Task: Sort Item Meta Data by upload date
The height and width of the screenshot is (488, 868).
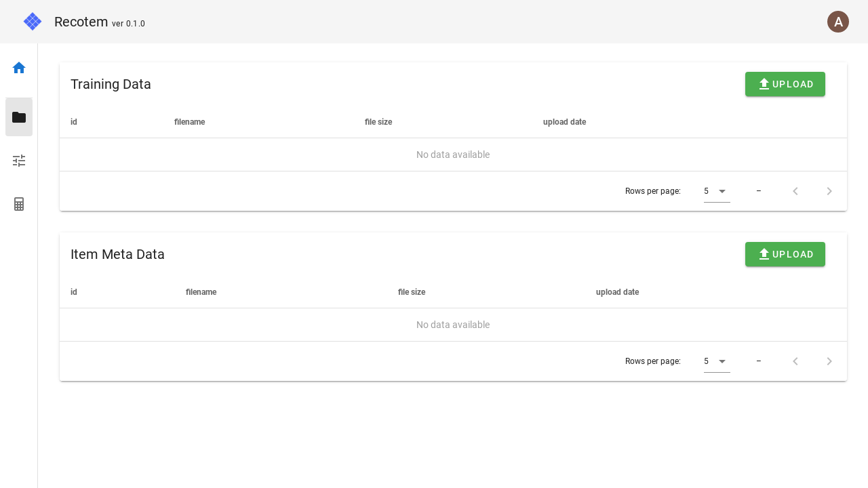Action: (x=617, y=292)
